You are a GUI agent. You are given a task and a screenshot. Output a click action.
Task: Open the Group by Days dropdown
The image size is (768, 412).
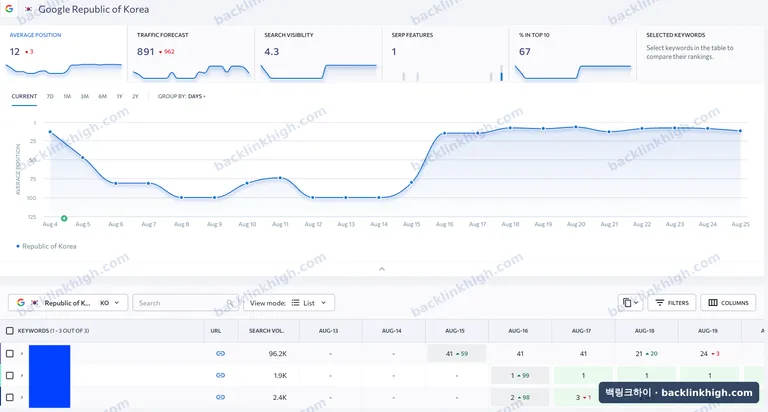182,97
